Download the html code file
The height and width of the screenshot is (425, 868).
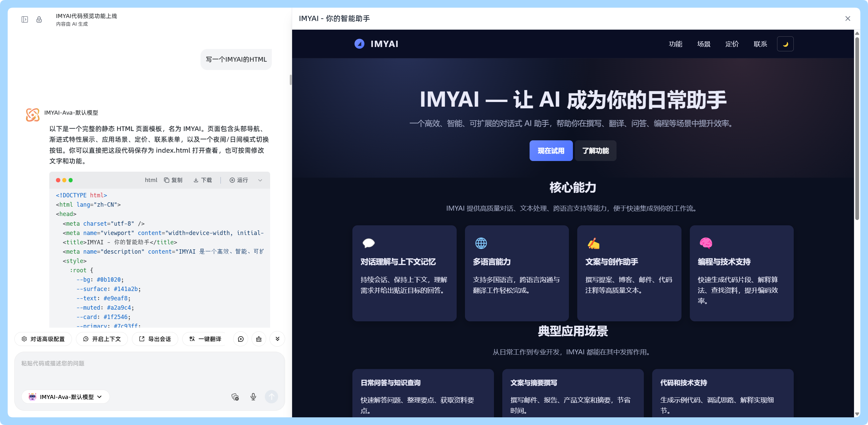pyautogui.click(x=203, y=180)
